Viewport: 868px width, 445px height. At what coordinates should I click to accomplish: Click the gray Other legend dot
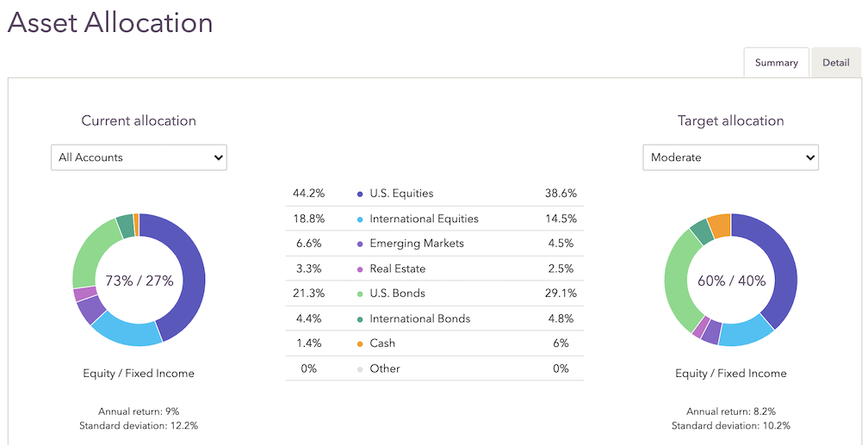click(360, 368)
